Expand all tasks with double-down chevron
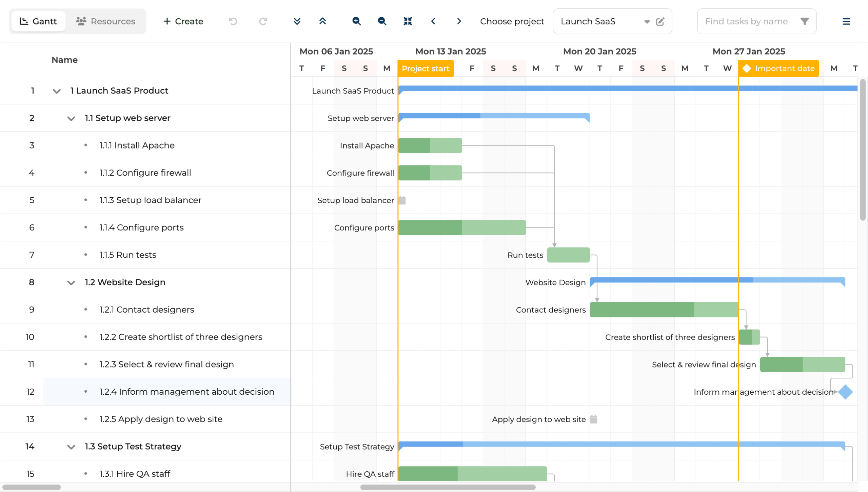Viewport: 868px width, 492px height. pos(297,21)
